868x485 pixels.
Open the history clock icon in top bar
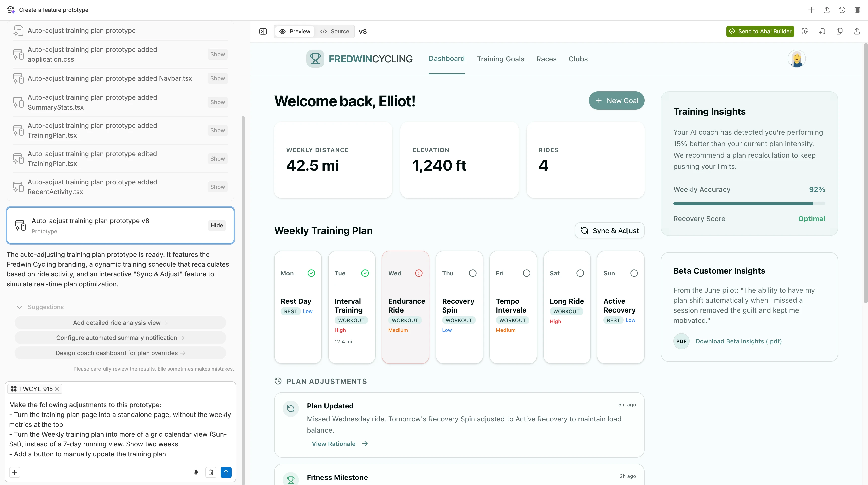[x=842, y=10]
